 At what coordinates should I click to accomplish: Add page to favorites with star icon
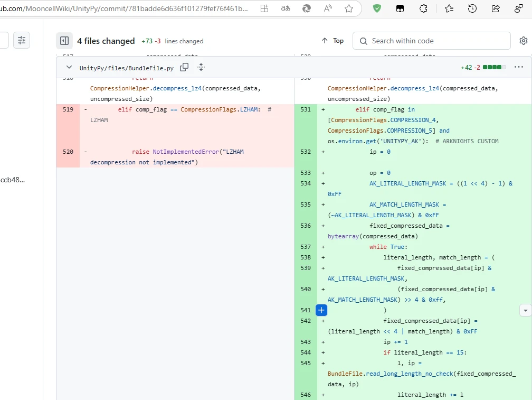[x=349, y=8]
